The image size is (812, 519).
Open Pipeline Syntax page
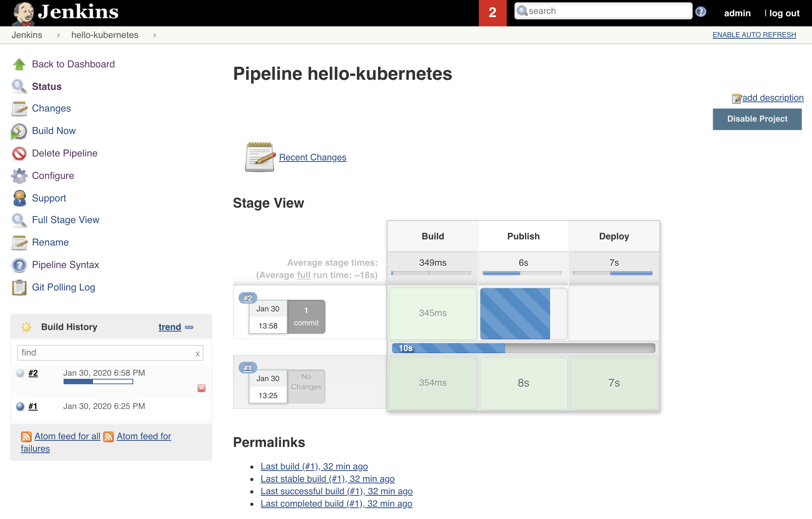point(65,265)
